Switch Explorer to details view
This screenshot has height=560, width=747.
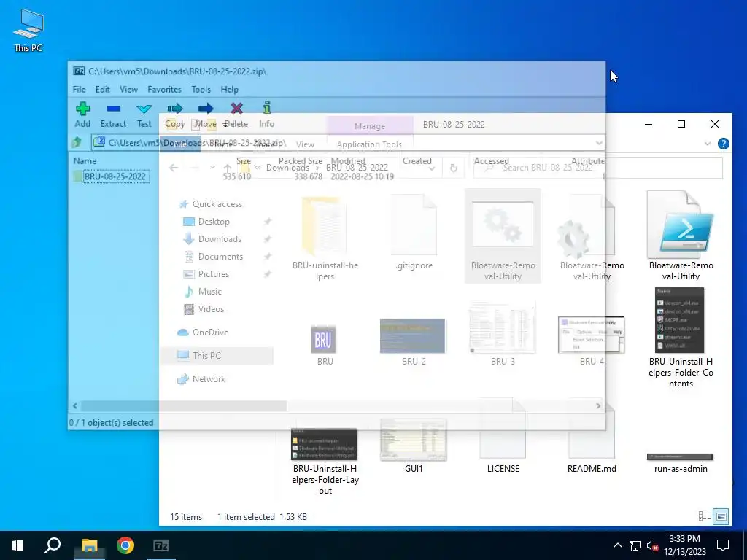click(704, 516)
